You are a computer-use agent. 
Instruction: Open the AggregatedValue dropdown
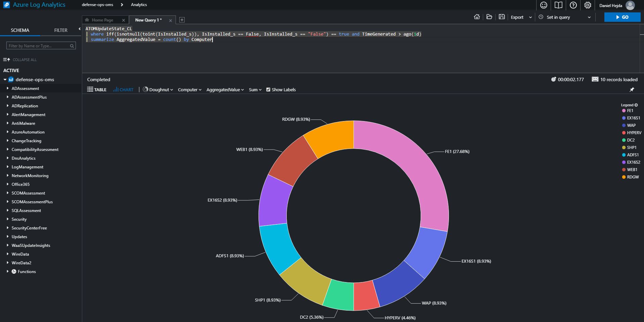click(225, 90)
